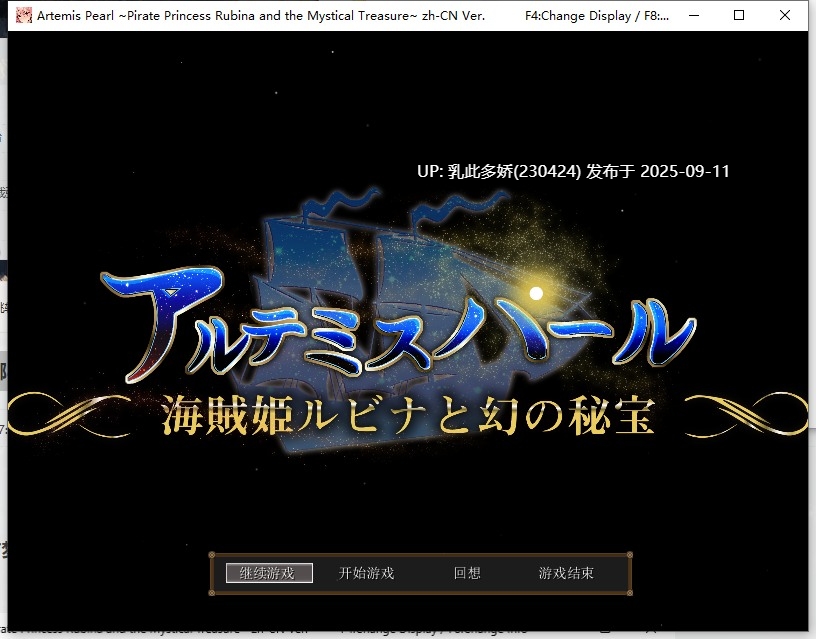The height and width of the screenshot is (639, 816).
Task: Click the subtitle 海賊姫ルビナと幻の秘宝
Action: point(407,415)
